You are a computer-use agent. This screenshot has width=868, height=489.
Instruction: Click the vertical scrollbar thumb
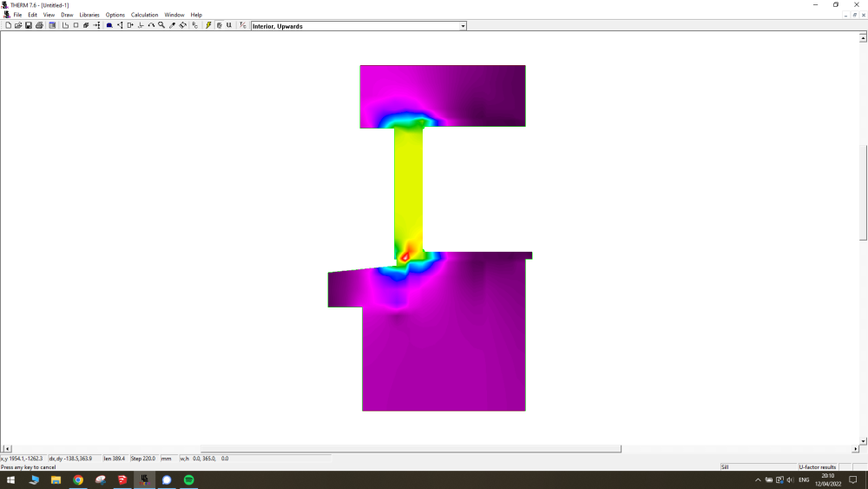(863, 192)
